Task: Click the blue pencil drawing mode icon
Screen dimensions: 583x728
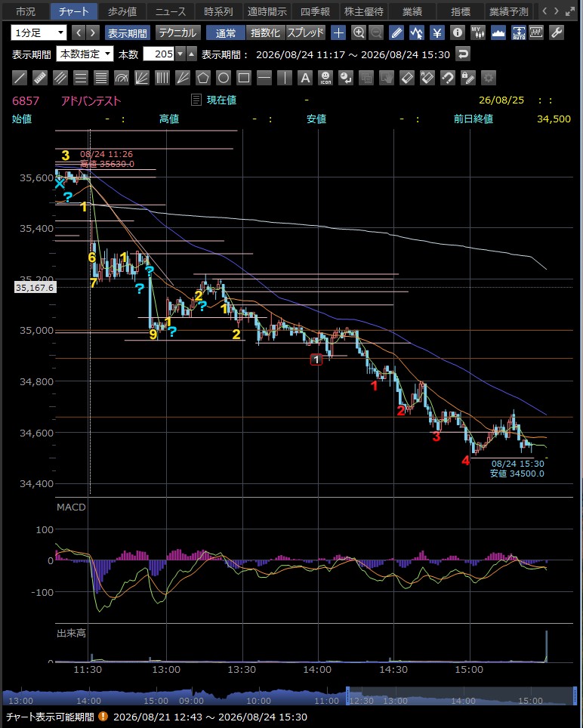Action: coord(396,32)
